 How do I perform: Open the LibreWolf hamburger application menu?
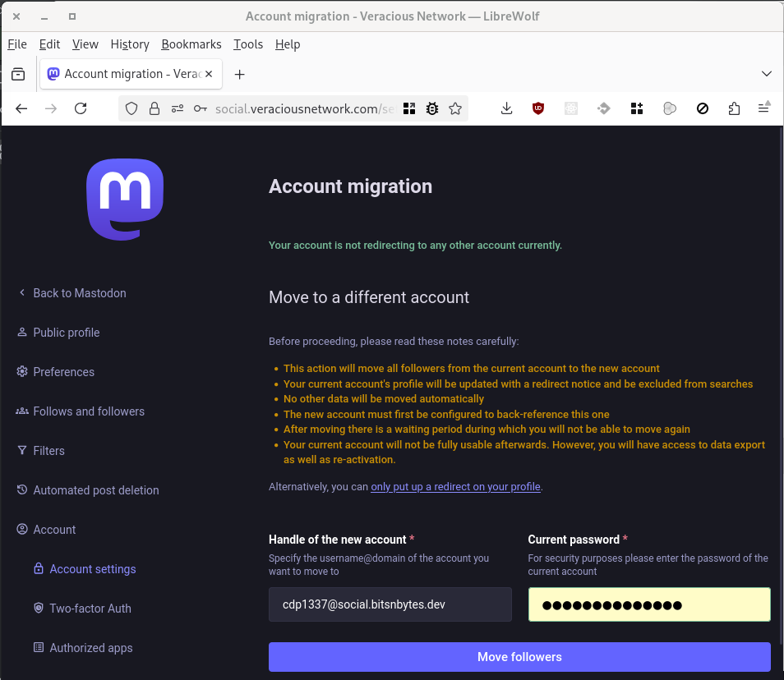coord(764,108)
